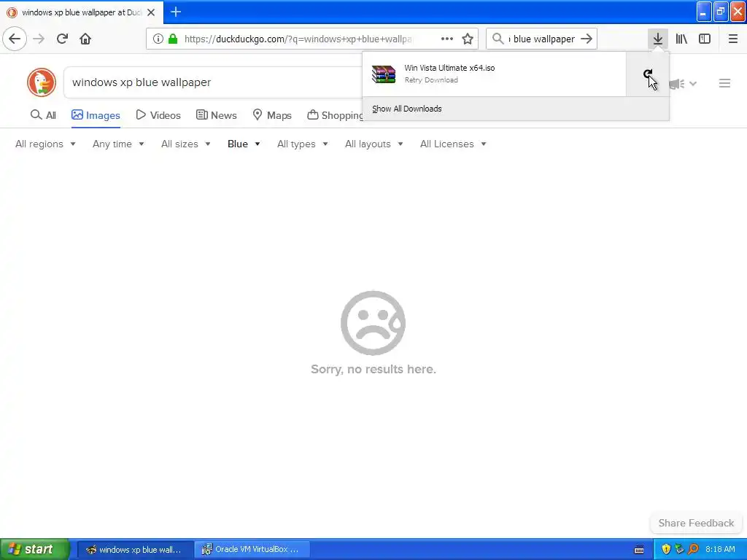Screen dimensions: 747x560
Task: Click the forward navigation arrow
Action: click(39, 39)
